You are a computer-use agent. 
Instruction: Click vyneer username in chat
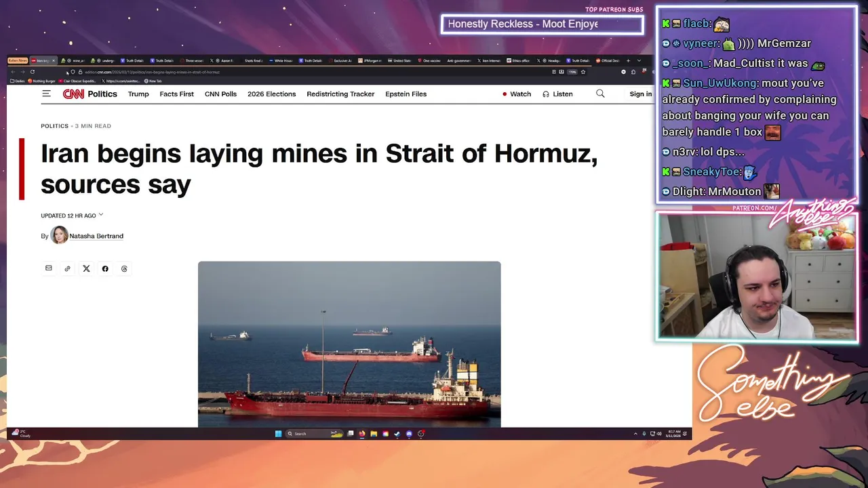click(x=701, y=43)
